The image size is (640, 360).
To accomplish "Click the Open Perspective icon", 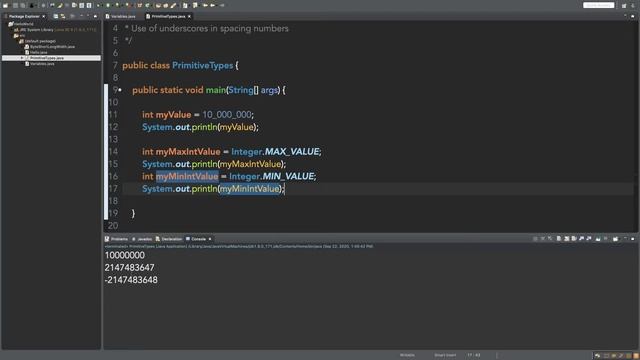I will [624, 5].
